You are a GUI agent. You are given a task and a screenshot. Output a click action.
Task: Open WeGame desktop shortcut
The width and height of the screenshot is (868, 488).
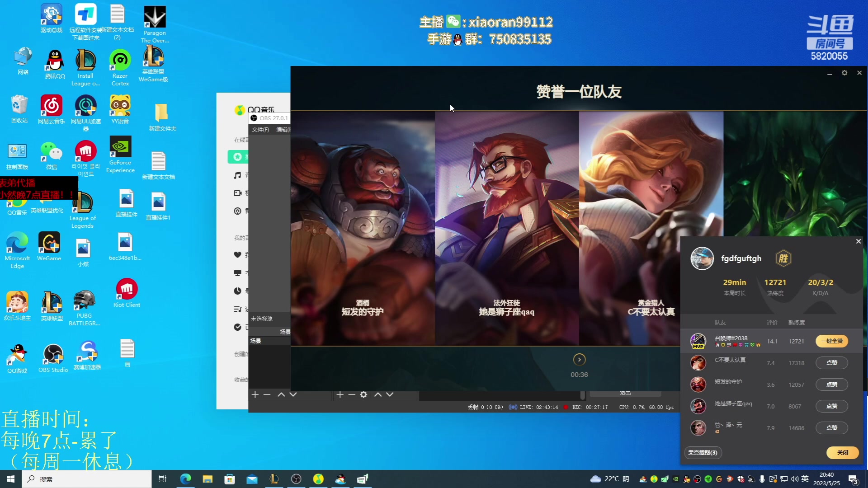pyautogui.click(x=49, y=247)
